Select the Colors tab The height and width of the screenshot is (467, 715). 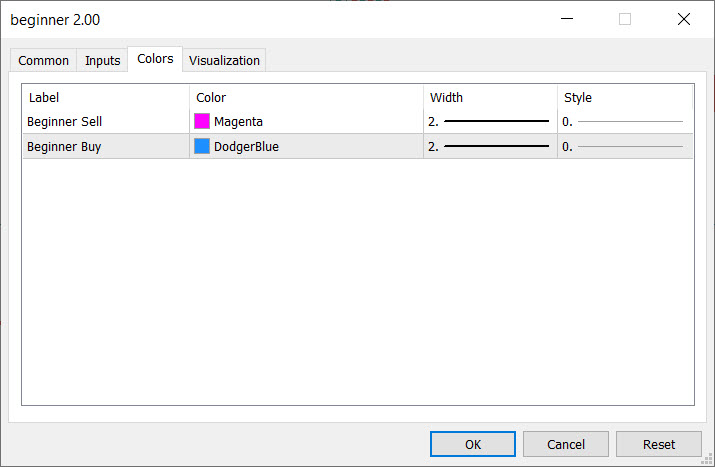click(x=155, y=59)
